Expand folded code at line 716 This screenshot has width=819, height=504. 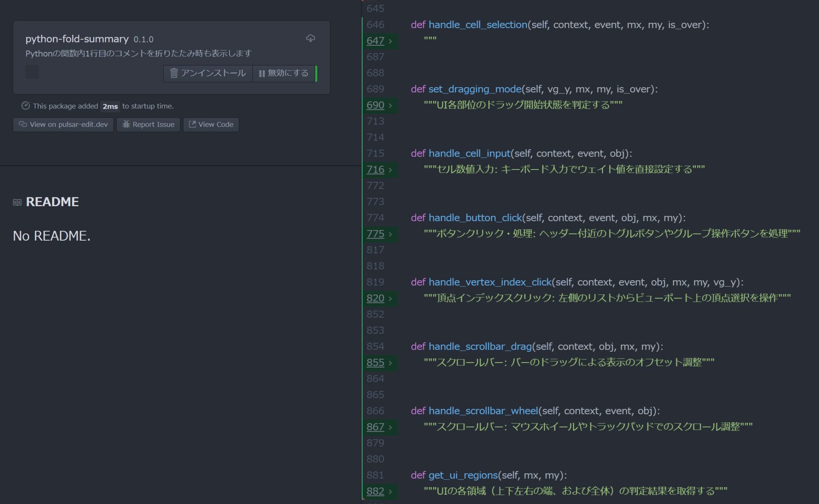pyautogui.click(x=390, y=170)
